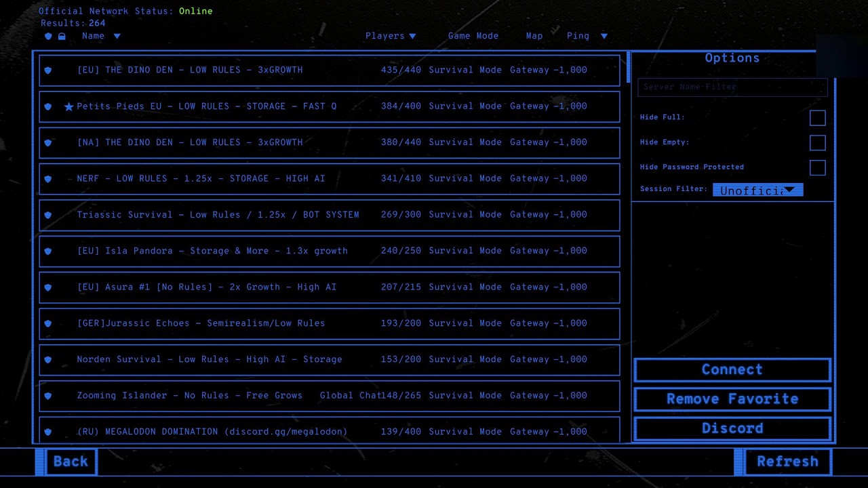Click "Official Network Status: Online" text

125,11
